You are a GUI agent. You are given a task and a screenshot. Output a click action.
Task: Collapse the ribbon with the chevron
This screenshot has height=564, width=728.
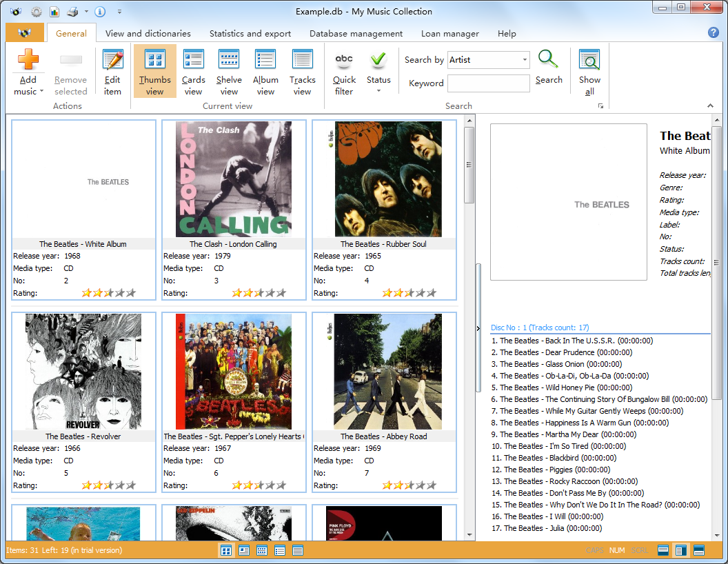[710, 106]
